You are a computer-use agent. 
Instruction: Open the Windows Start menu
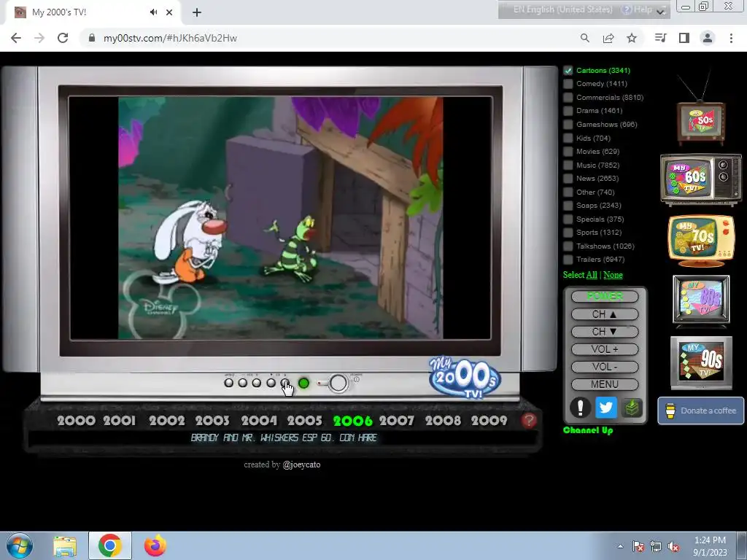click(x=20, y=545)
